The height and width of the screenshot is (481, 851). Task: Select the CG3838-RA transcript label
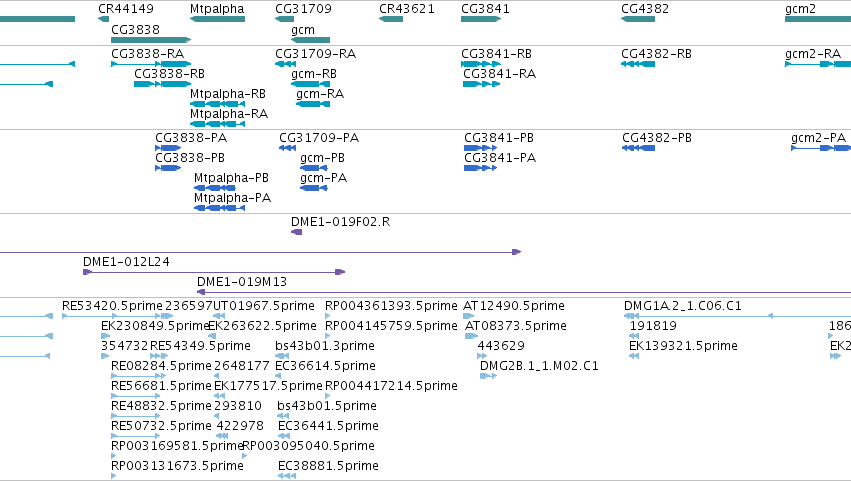(148, 54)
